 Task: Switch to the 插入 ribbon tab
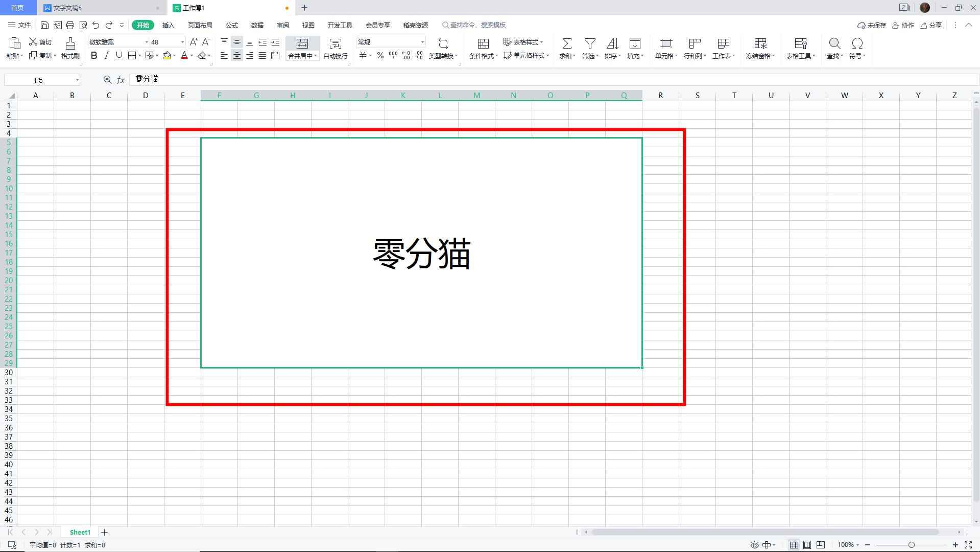pyautogui.click(x=169, y=25)
